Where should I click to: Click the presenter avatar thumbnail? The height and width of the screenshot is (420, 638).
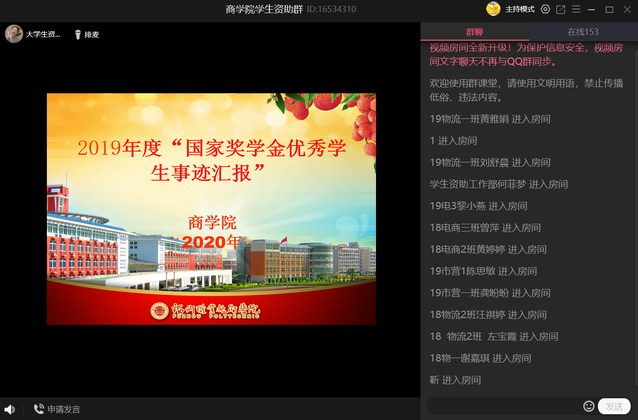14,34
